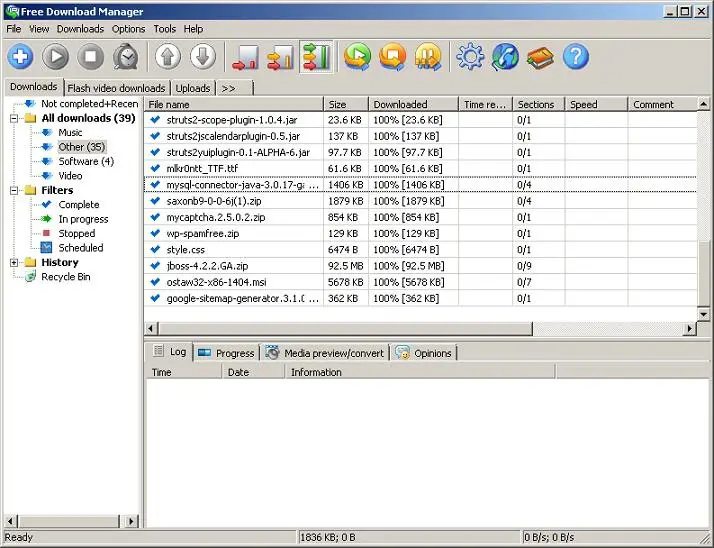
Task: Open settings with the blue gear icon
Action: (x=470, y=57)
